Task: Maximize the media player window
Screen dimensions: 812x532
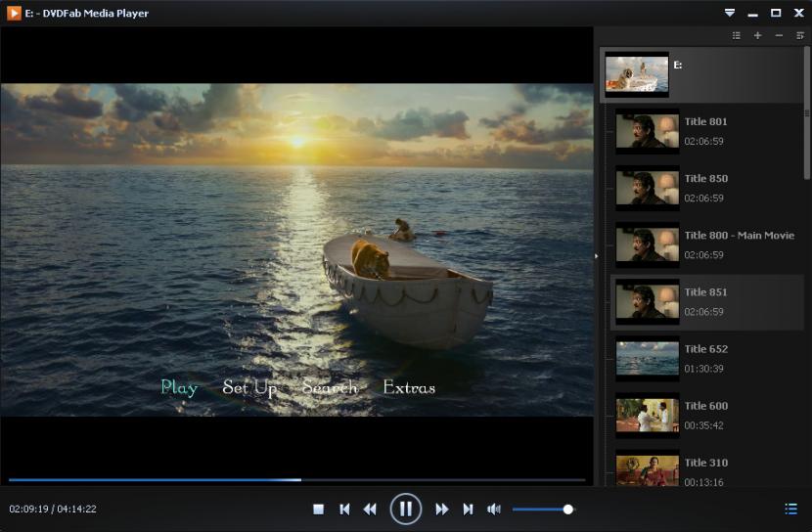Action: coord(776,13)
